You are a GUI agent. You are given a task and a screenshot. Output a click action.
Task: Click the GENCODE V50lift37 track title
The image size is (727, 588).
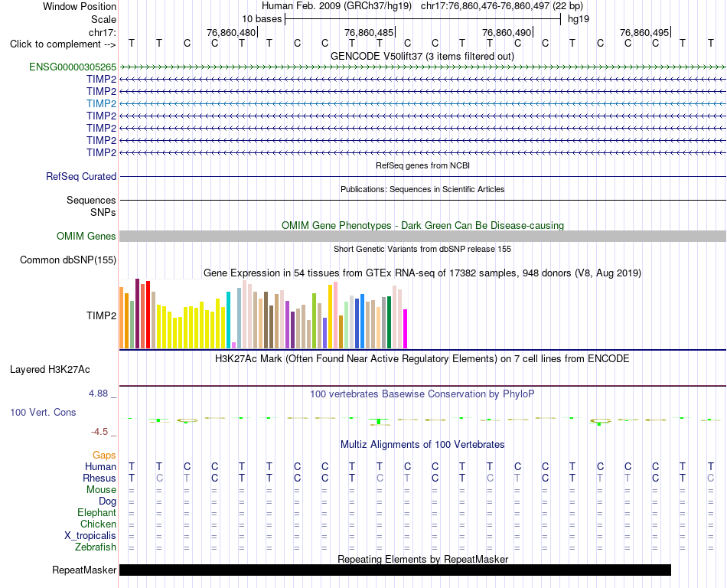(x=422, y=57)
